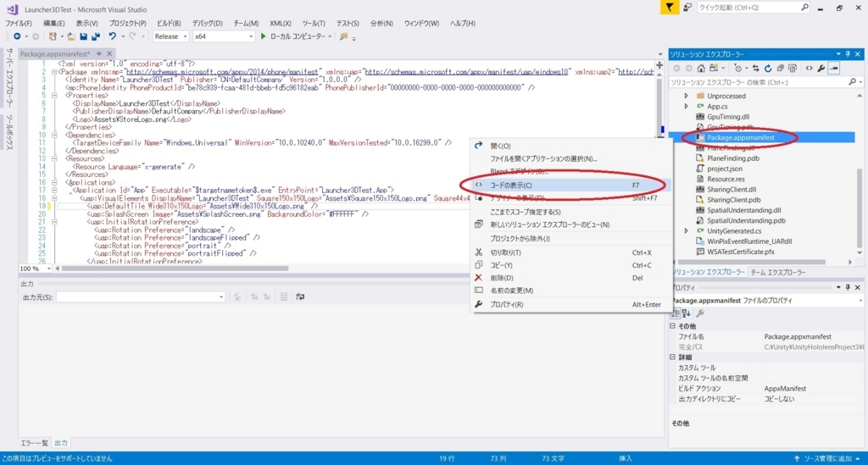
Task: Click the Solution Explorer vertical scrollbar
Action: point(860,208)
